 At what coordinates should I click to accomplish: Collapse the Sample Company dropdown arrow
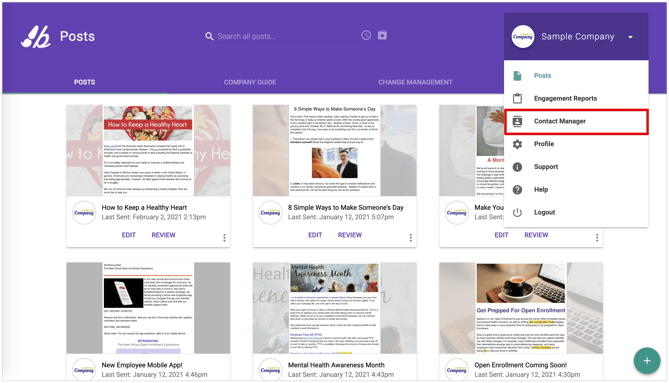coord(630,37)
